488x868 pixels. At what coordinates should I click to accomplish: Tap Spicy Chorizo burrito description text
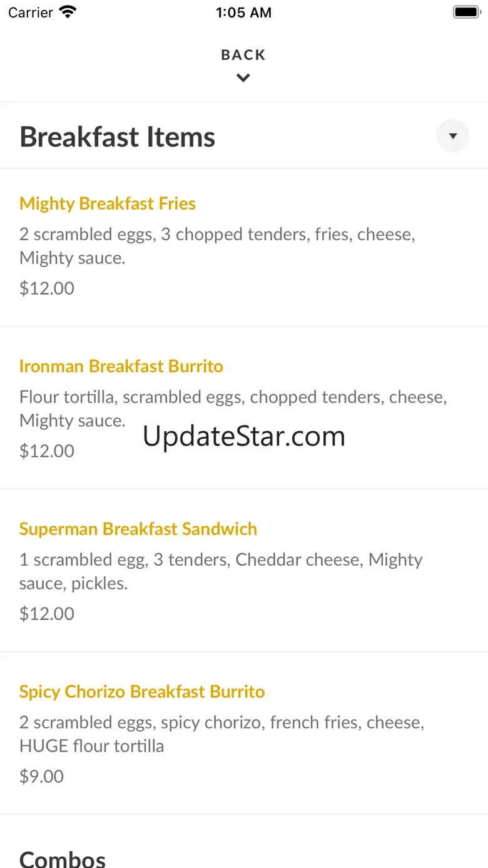(221, 734)
